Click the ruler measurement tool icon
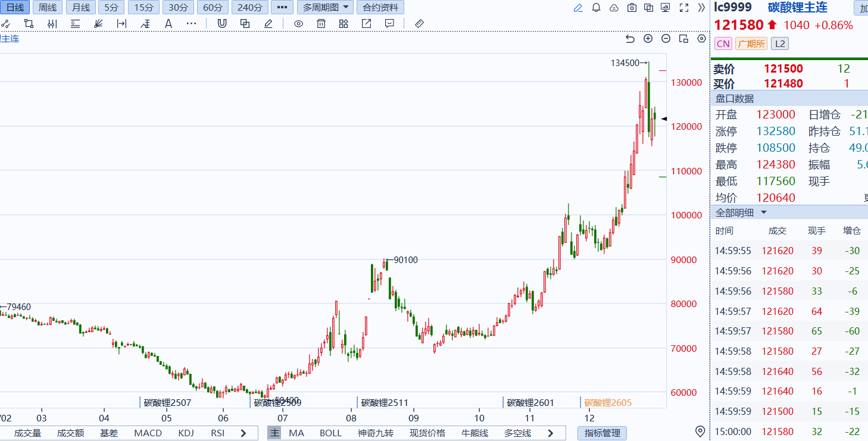Screen dimensions: 868x441 click(x=419, y=24)
